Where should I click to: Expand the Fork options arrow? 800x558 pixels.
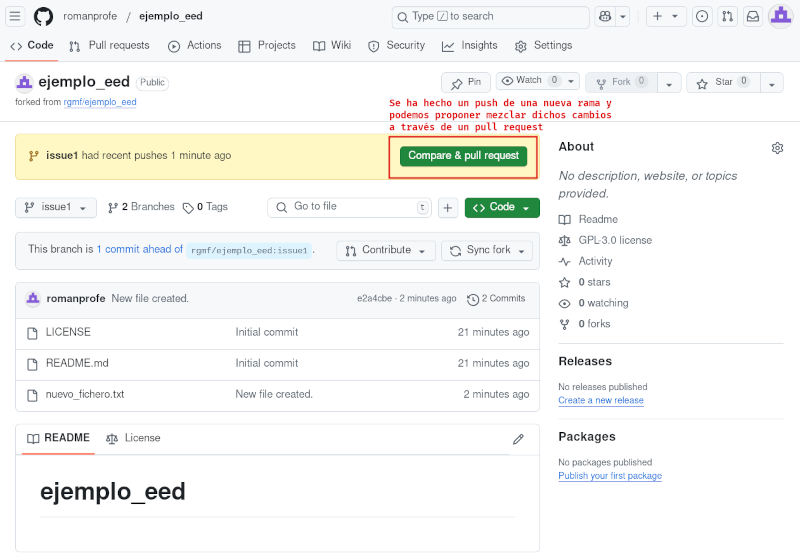669,83
